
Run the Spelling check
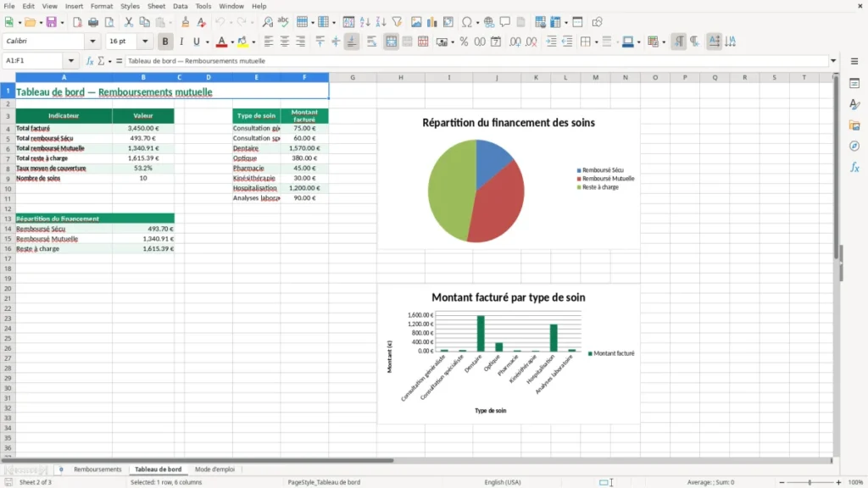coord(283,22)
